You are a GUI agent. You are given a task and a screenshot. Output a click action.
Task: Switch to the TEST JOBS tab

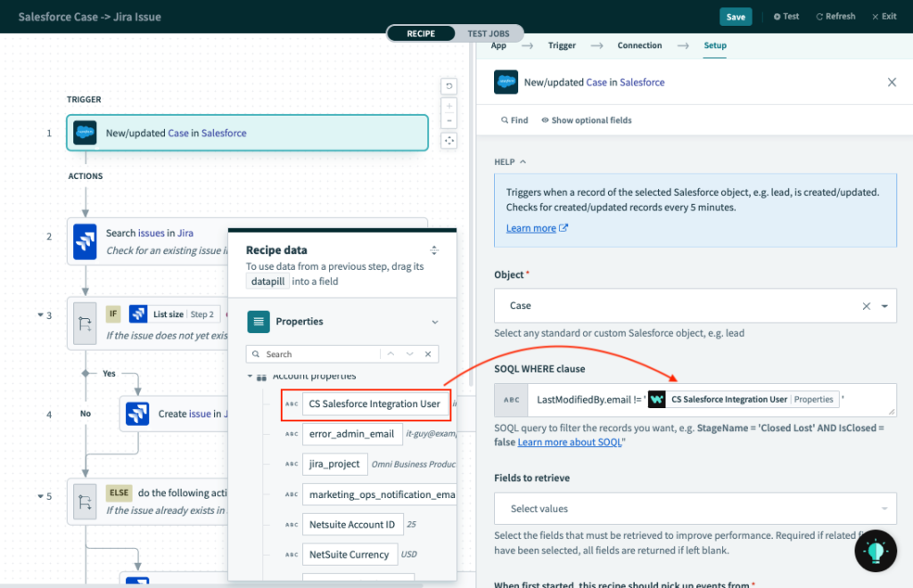(488, 33)
